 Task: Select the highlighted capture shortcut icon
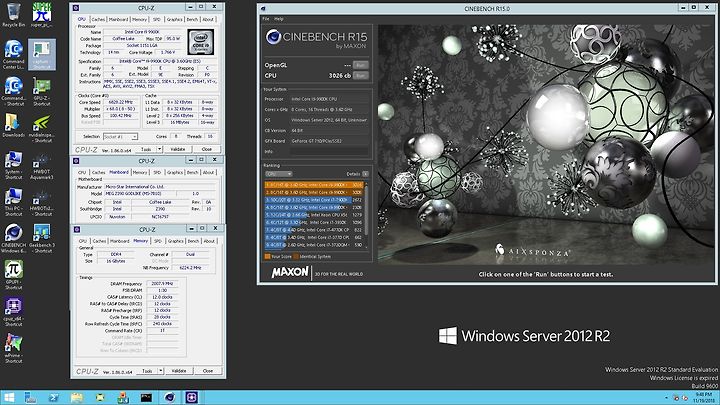pyautogui.click(x=42, y=54)
